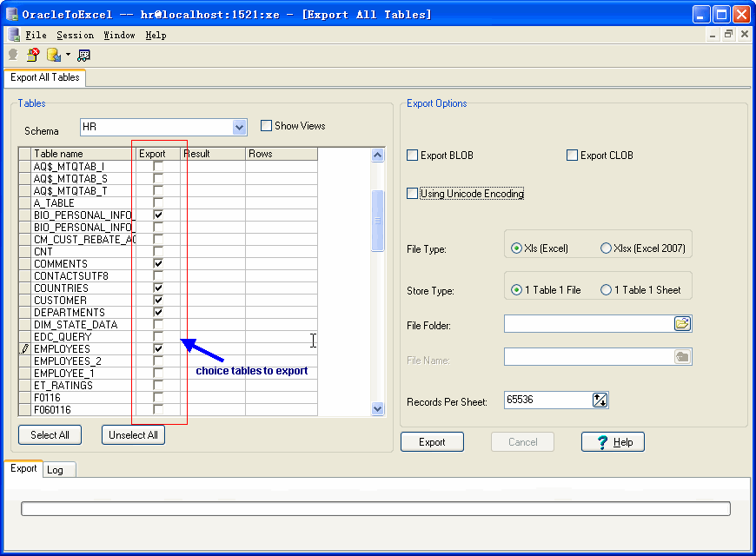Select Xlsx (Excel 2007) file type

pyautogui.click(x=606, y=248)
